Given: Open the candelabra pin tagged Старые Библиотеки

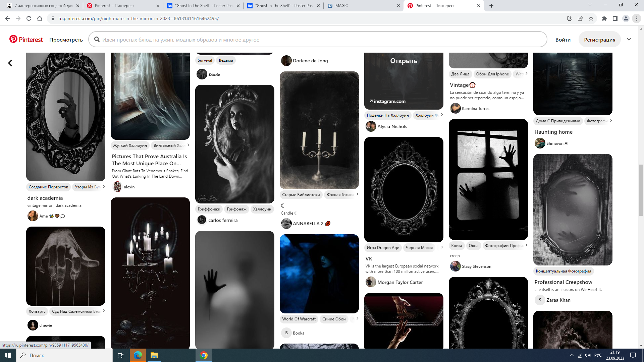Looking at the screenshot, I should pyautogui.click(x=319, y=130).
